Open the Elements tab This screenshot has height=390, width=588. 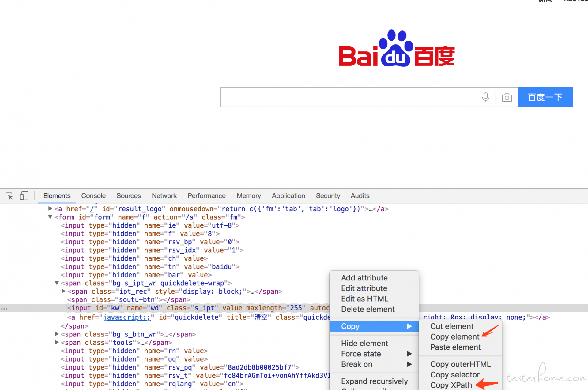[57, 196]
